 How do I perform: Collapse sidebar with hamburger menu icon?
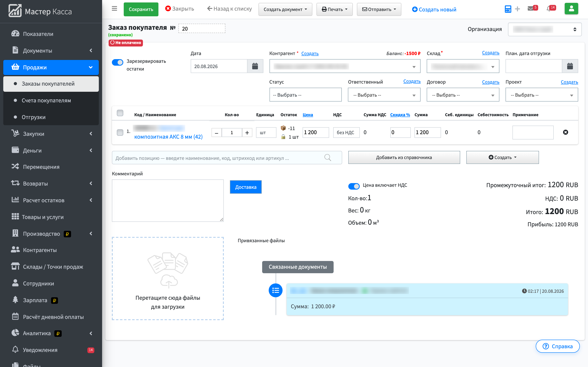pyautogui.click(x=115, y=9)
